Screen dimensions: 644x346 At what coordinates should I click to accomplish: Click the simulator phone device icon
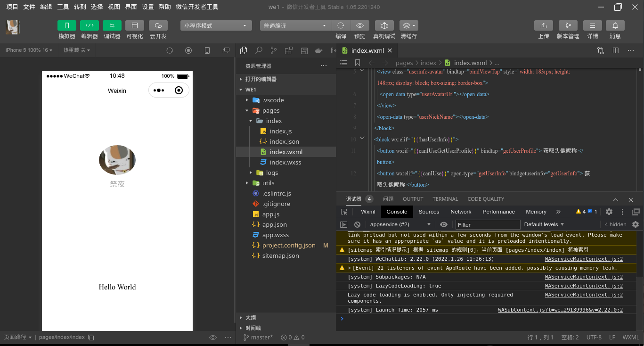(207, 50)
